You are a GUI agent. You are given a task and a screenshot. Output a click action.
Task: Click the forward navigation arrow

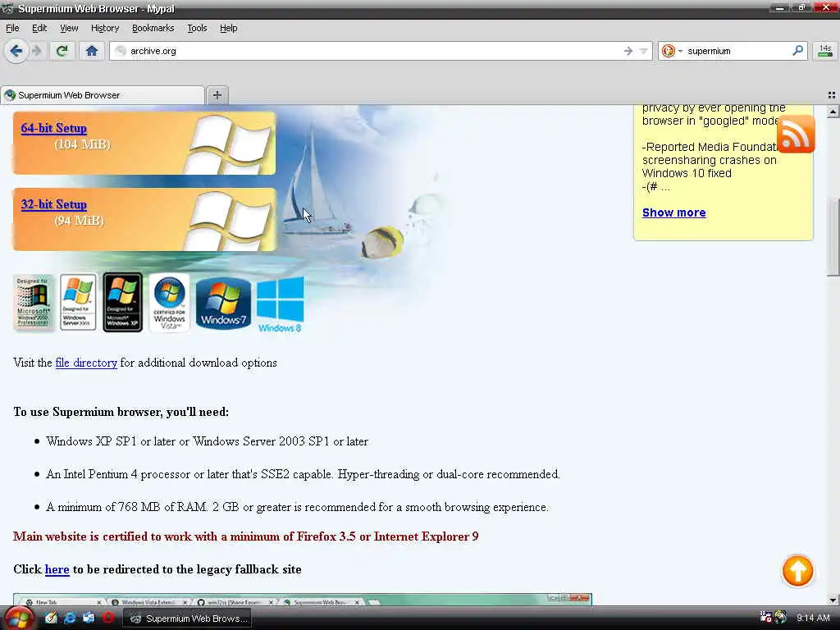[x=36, y=51]
